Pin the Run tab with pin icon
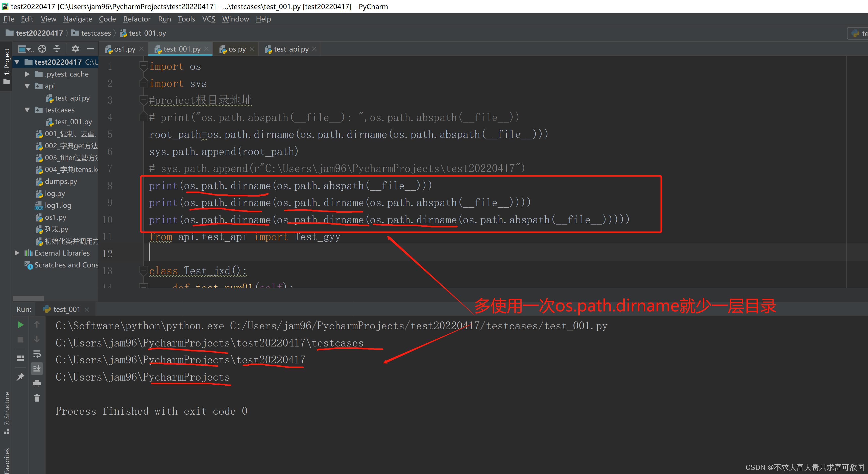868x474 pixels. [20, 377]
